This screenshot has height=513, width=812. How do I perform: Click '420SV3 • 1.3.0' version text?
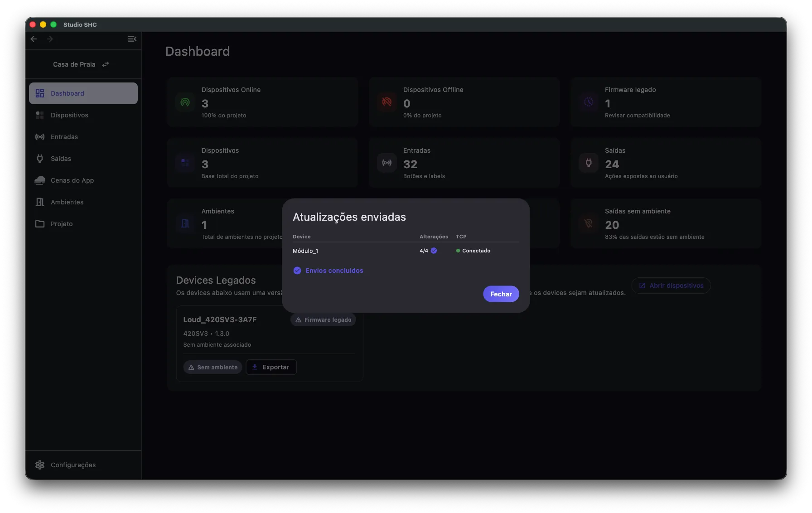coord(206,334)
